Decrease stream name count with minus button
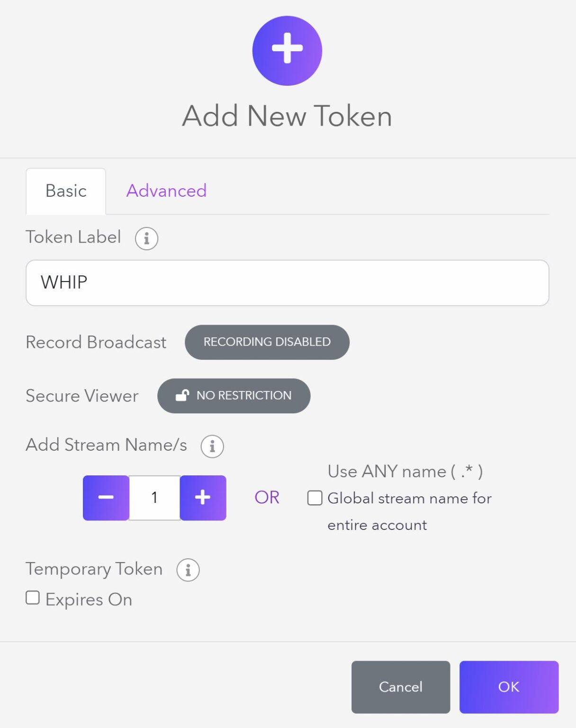This screenshot has height=728, width=576. pos(106,498)
